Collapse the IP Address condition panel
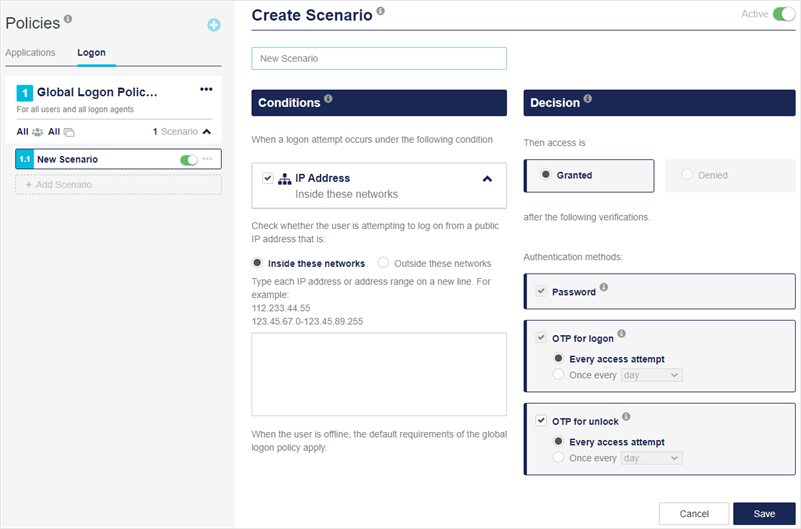 [487, 179]
